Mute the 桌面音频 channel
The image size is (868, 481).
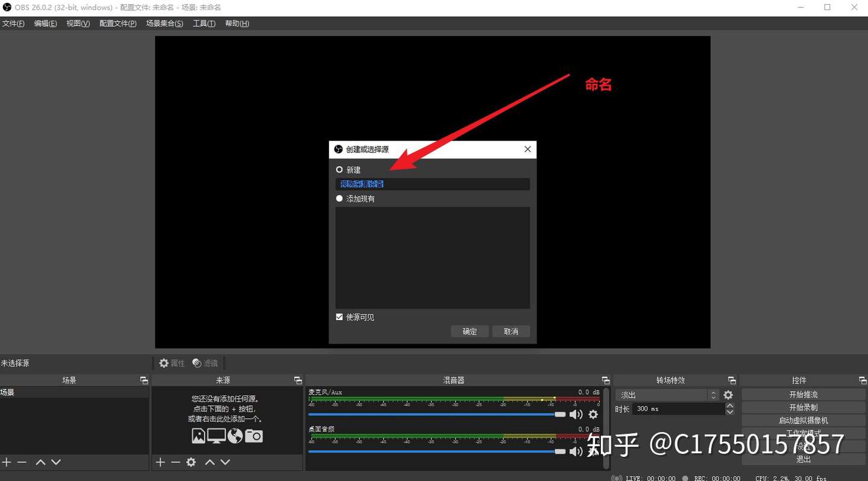point(576,451)
